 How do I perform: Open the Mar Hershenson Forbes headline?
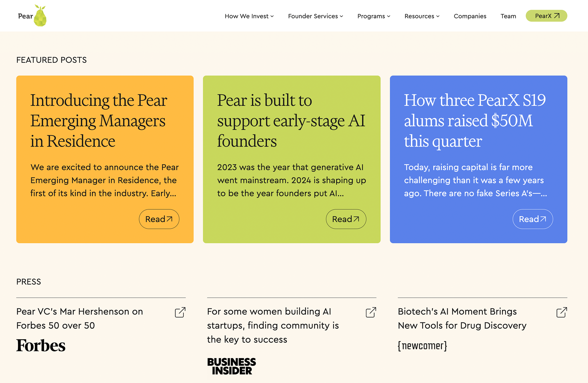(x=80, y=318)
